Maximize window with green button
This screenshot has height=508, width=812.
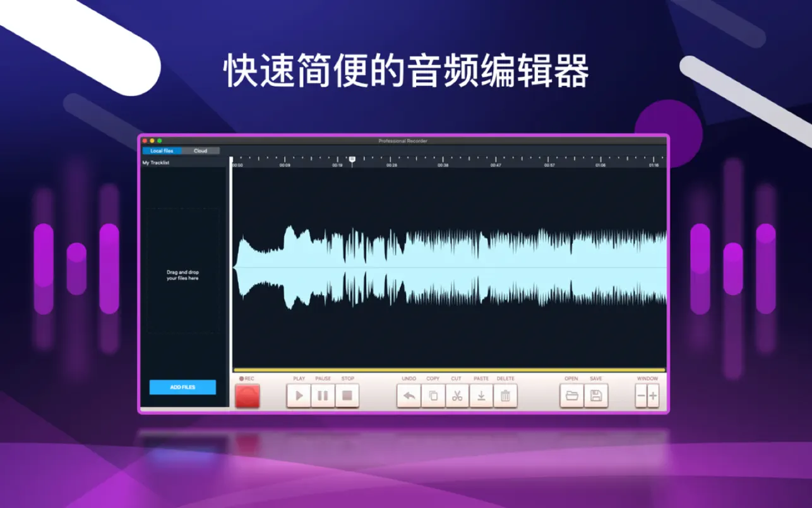click(x=160, y=140)
